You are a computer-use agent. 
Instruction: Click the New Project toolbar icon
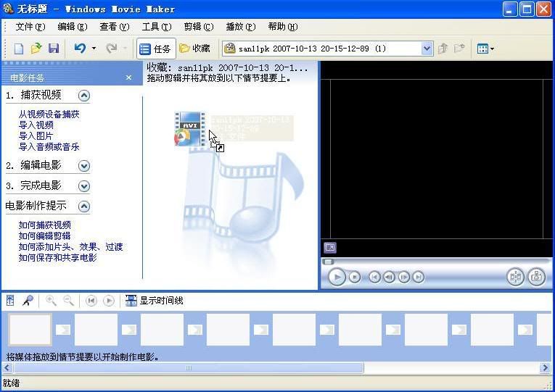tap(18, 49)
